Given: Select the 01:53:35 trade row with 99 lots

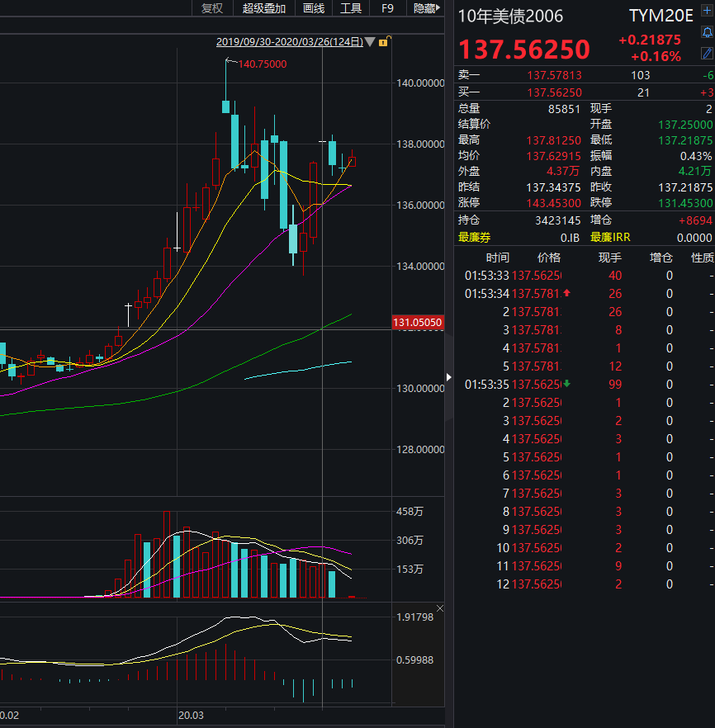Looking at the screenshot, I should click(x=578, y=384).
